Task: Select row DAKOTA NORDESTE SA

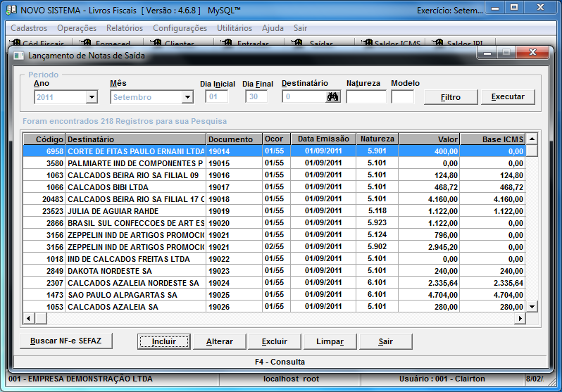Action: 274,271
